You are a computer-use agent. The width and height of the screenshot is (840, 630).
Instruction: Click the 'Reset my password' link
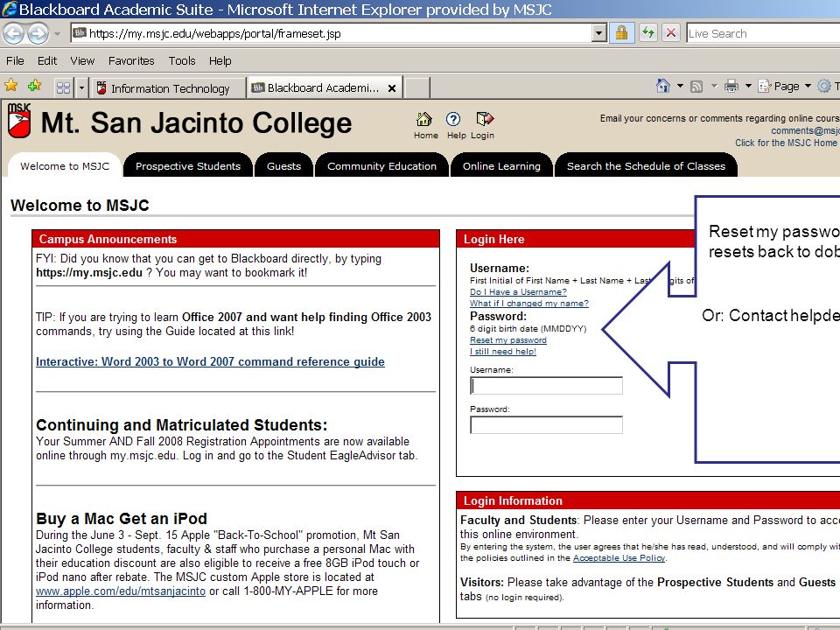[508, 340]
